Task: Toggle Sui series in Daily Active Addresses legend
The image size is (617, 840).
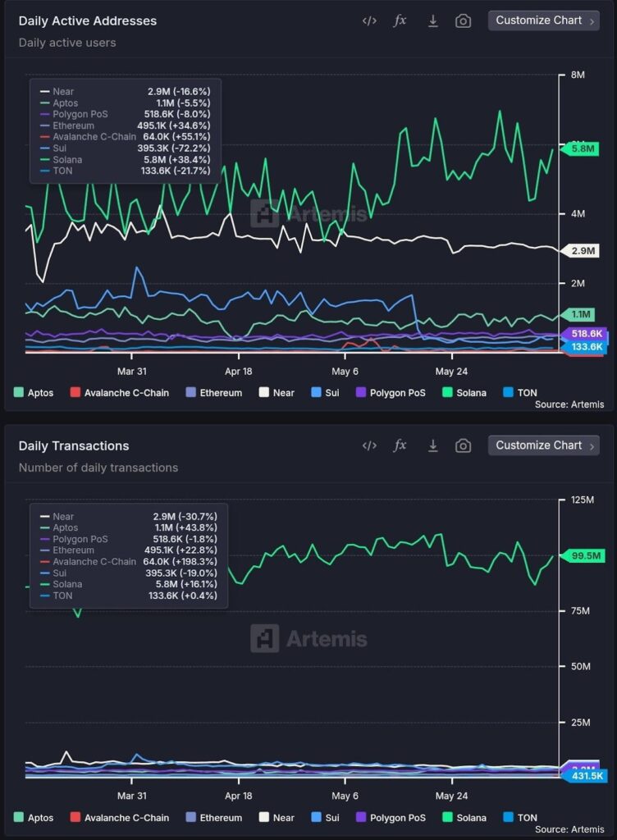Action: click(x=325, y=393)
